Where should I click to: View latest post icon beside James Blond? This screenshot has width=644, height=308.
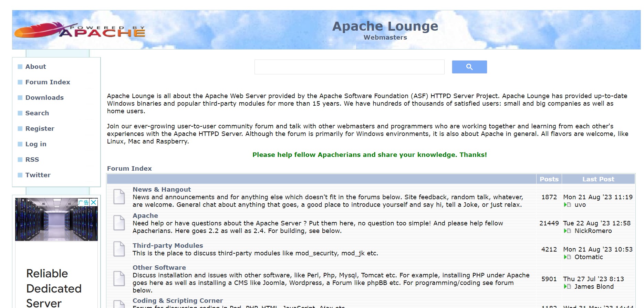(x=567, y=287)
